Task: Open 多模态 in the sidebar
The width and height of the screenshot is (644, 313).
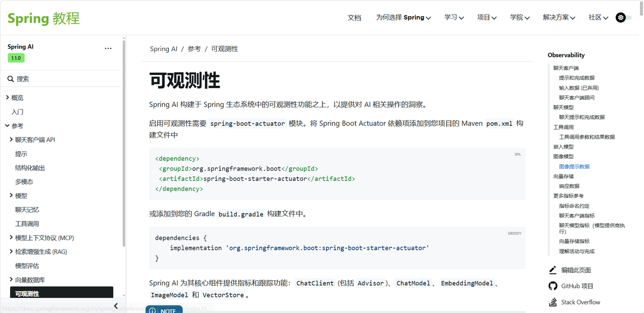Action: pyautogui.click(x=24, y=182)
